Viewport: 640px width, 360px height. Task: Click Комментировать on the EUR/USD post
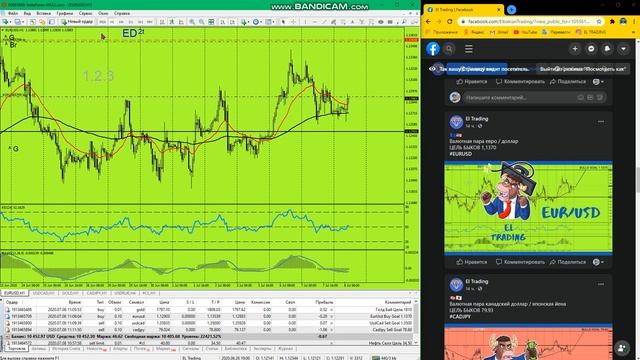tap(520, 262)
